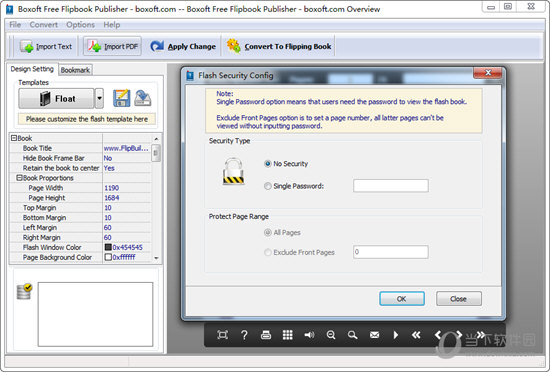
Task: Click the app icon in Flash Security Config title
Action: pos(190,75)
